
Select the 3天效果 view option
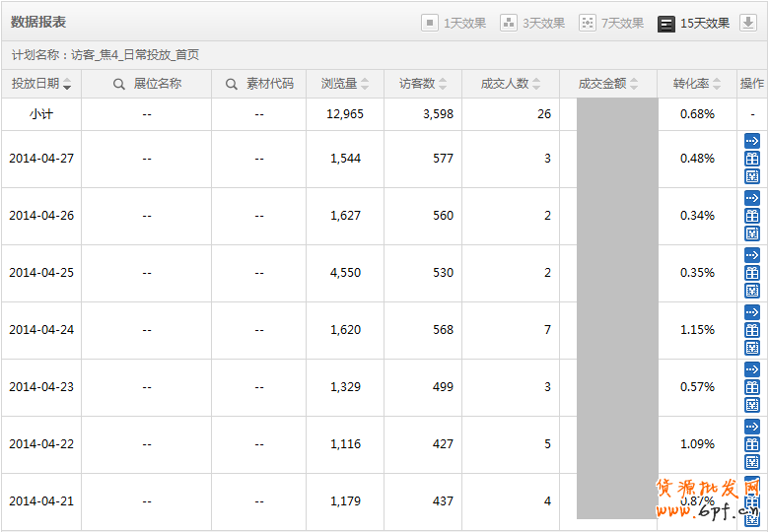pyautogui.click(x=532, y=23)
